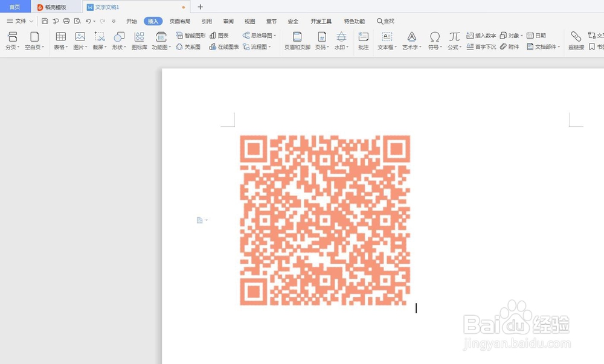Insert an 附件 attachment
The width and height of the screenshot is (604, 364).
pos(510,47)
